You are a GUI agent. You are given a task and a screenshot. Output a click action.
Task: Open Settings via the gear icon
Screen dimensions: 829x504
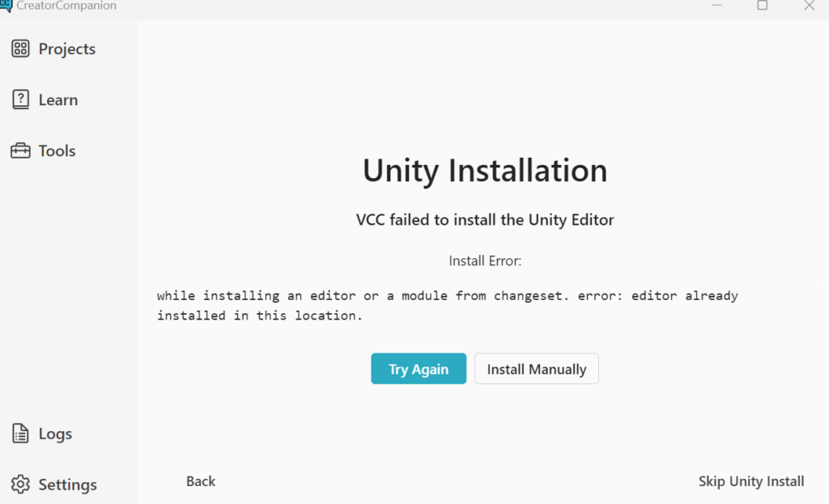19,484
